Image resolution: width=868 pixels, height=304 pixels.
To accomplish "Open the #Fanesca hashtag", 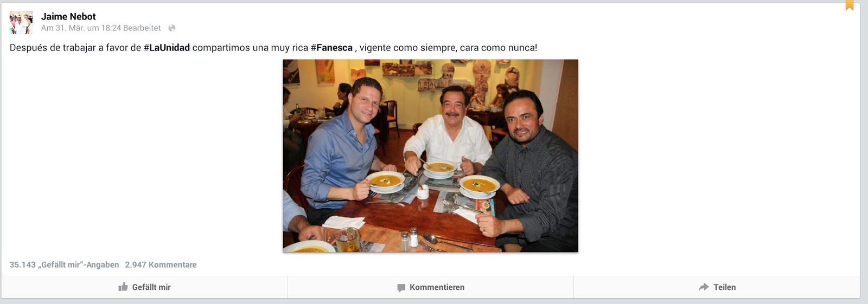I will [x=331, y=48].
